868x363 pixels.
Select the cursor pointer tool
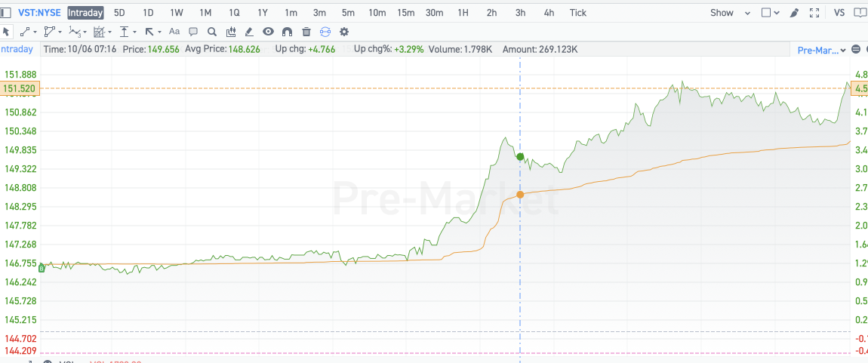tap(6, 32)
